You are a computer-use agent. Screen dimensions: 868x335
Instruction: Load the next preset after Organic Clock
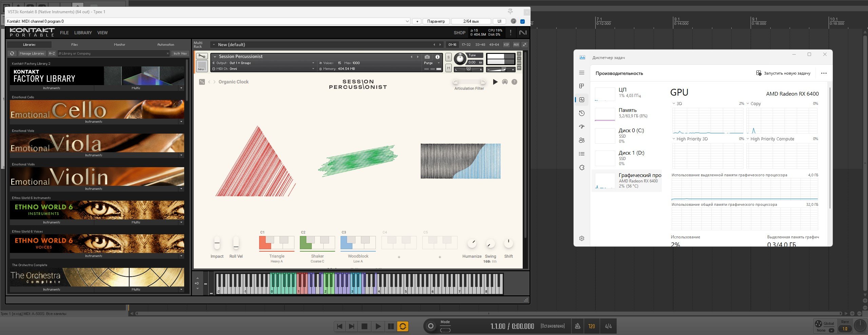click(214, 82)
